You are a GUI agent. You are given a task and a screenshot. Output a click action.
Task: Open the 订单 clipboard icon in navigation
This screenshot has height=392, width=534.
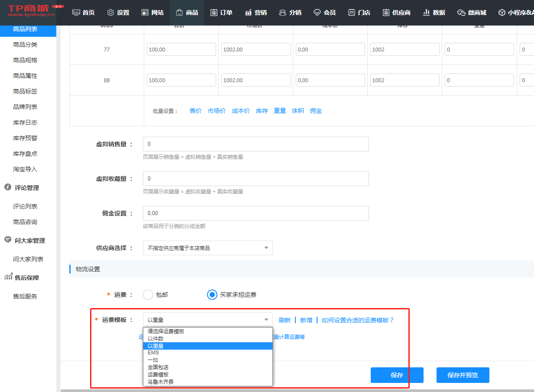point(214,13)
